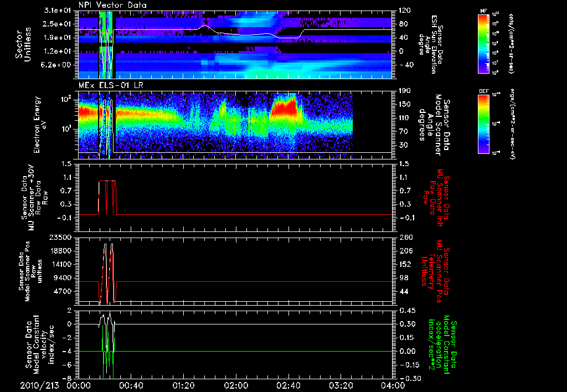The width and height of the screenshot is (567, 392).
Task: Click the 260 telemetry tick label
Action: [406, 237]
